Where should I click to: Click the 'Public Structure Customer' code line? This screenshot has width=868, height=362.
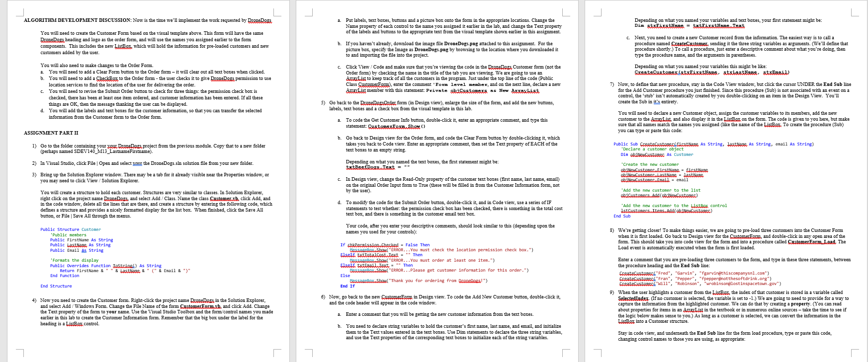pyautogui.click(x=71, y=229)
